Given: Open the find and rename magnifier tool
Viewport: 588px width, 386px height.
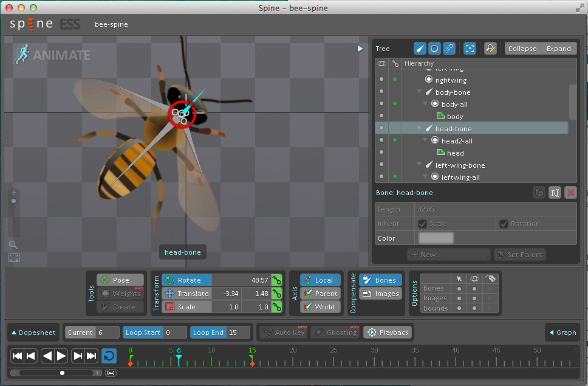Looking at the screenshot, I should pos(490,49).
